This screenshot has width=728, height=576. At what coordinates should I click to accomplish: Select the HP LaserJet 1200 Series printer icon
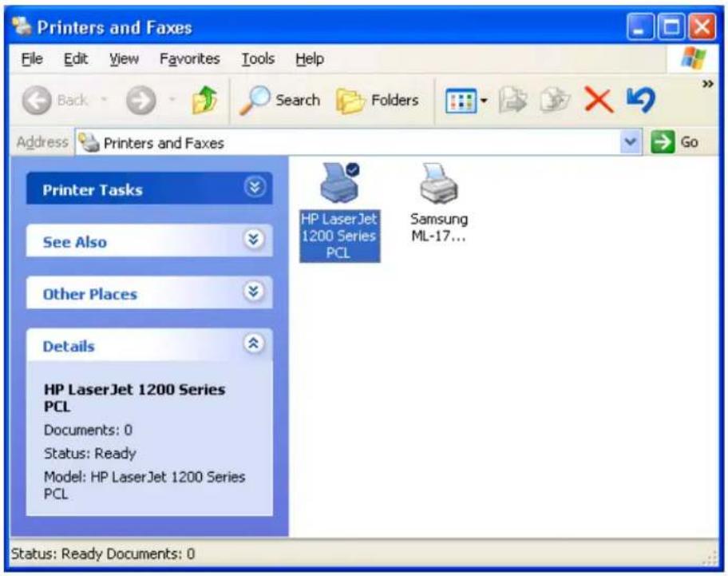[x=339, y=182]
